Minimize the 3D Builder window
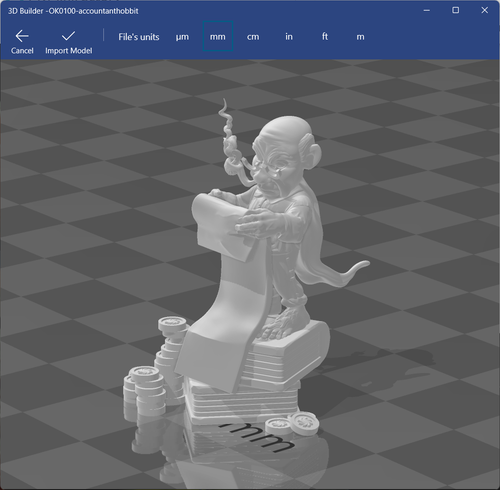500x490 pixels. [426, 11]
